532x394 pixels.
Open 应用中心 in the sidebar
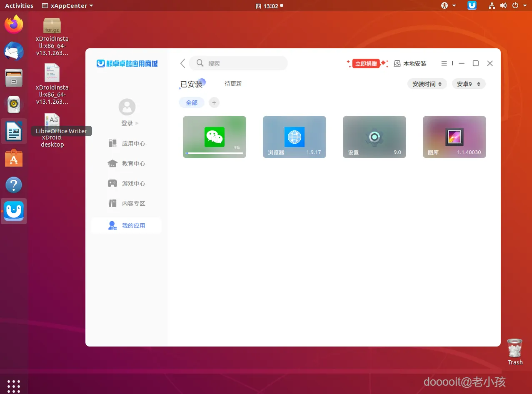[x=126, y=144]
